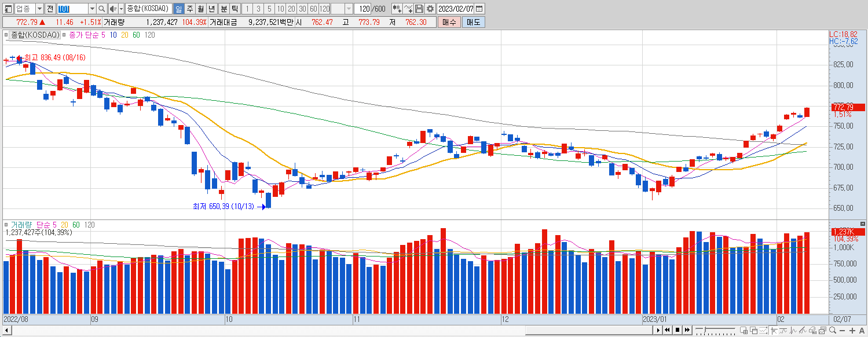Select the 20 interval button
Screen dimensions: 868x337
tap(291, 9)
